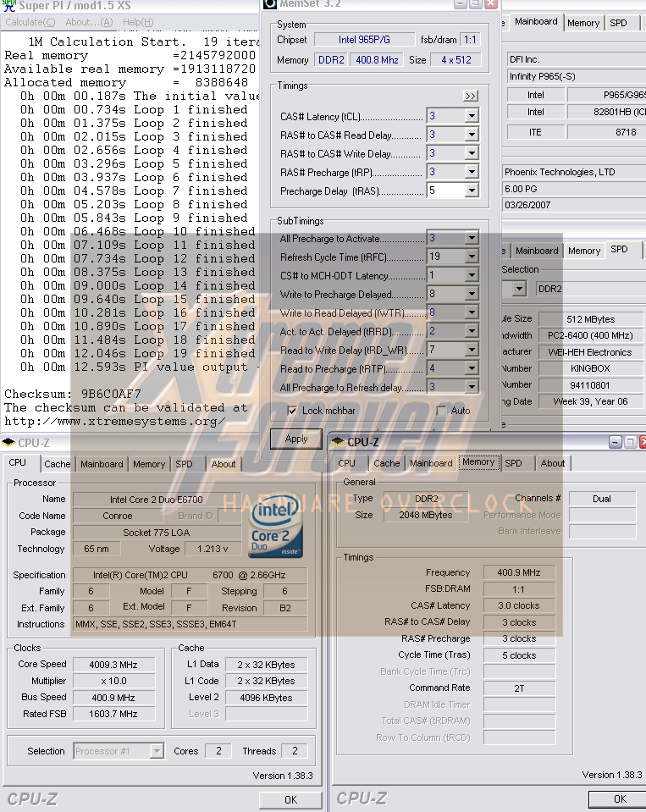Click the Week 39, Year 06 date value
Image resolution: width=646 pixels, height=812 pixels.
(x=590, y=401)
